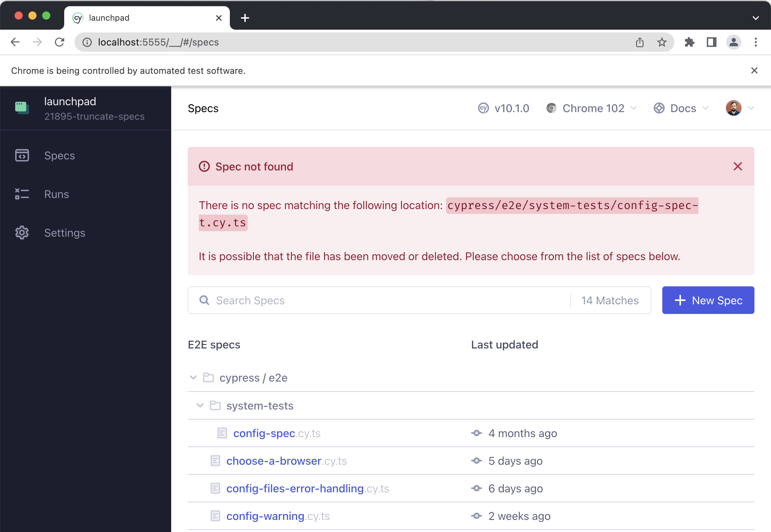The width and height of the screenshot is (771, 532).
Task: Click the New Spec button
Action: pos(708,300)
